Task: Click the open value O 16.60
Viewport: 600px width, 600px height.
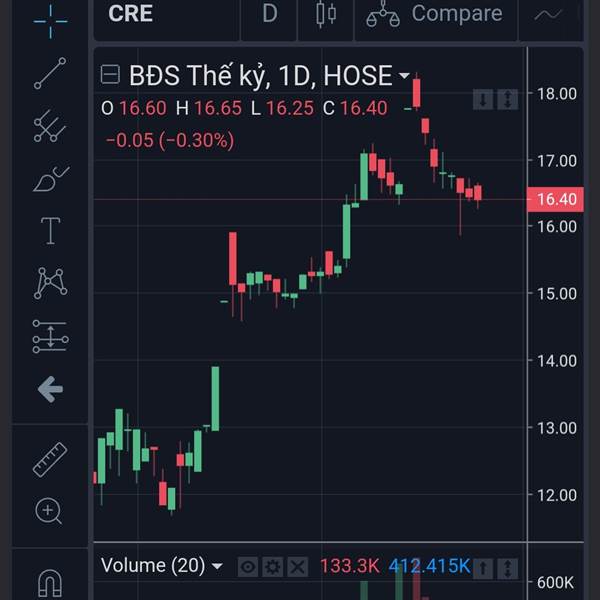Action: point(134,108)
